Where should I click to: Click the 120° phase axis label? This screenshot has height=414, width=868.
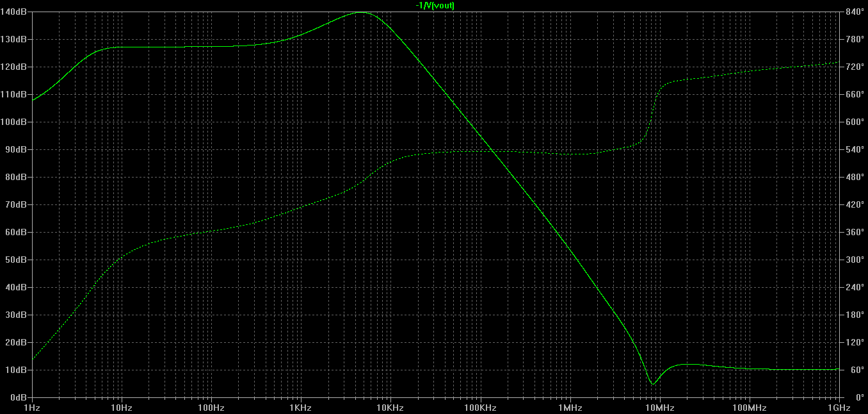tap(855, 342)
